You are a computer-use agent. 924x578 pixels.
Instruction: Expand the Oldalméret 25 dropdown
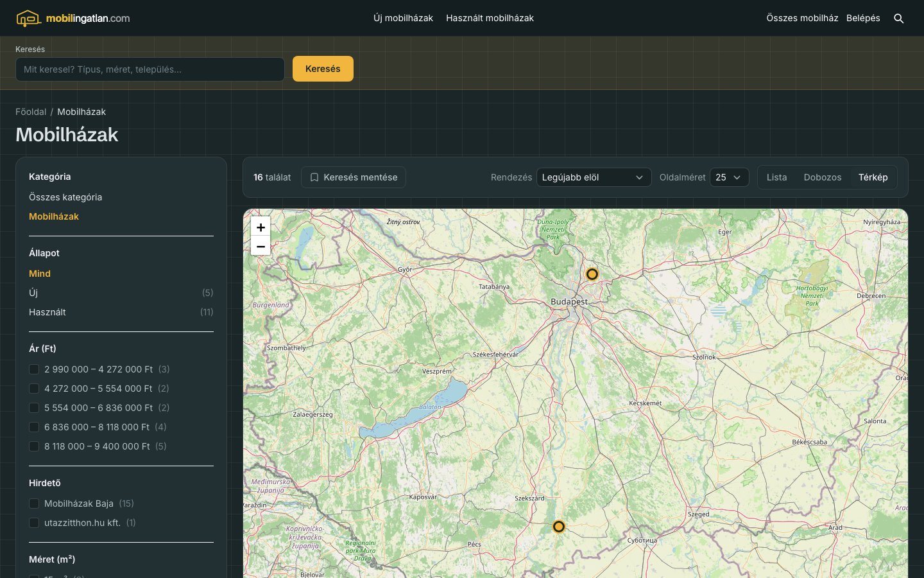[729, 177]
